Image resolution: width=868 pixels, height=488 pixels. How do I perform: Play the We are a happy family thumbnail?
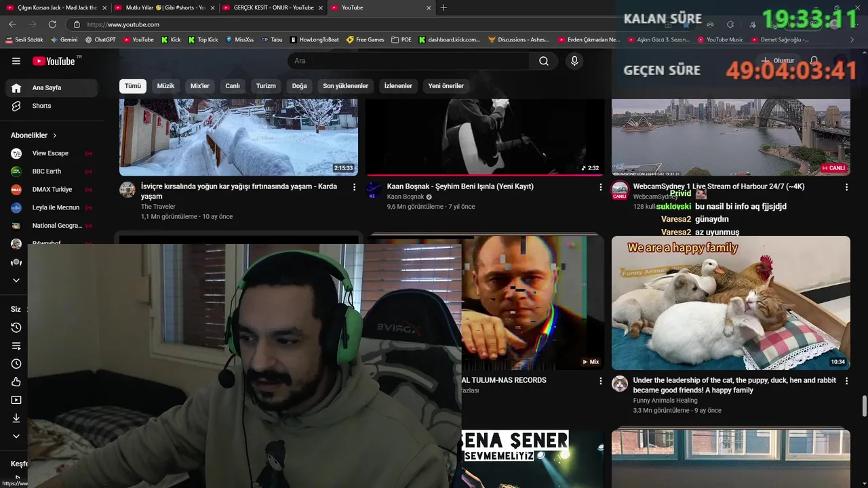(x=731, y=303)
